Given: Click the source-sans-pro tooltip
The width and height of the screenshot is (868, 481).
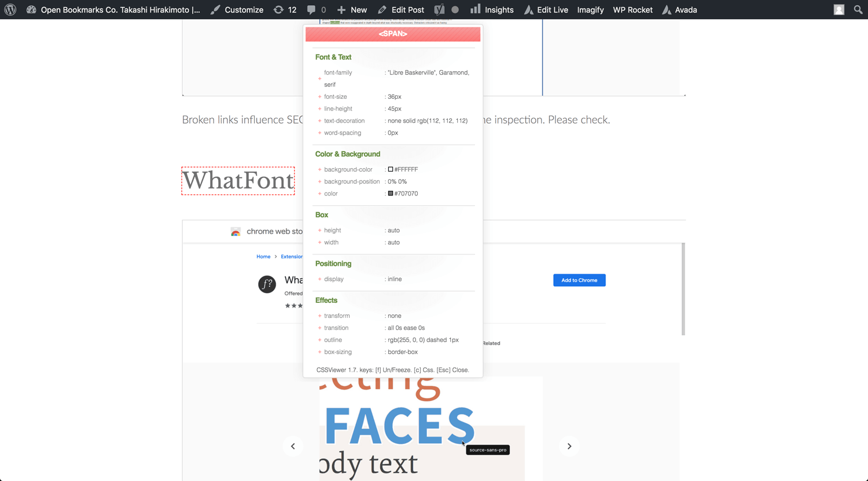Looking at the screenshot, I should point(488,450).
